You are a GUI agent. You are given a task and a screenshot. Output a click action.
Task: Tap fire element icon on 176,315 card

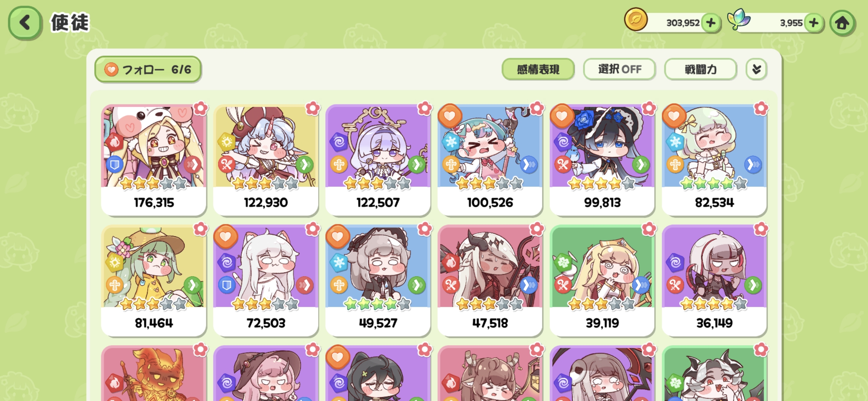[115, 142]
